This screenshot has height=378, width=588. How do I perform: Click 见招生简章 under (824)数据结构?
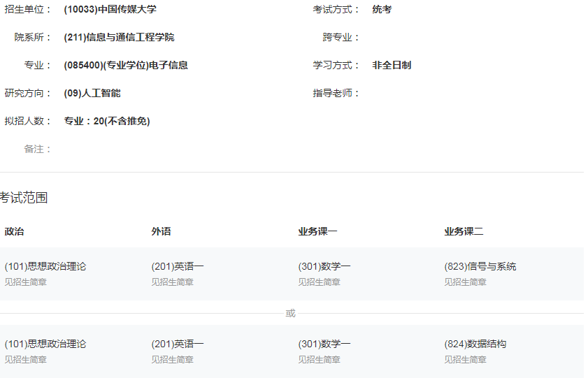[466, 360]
